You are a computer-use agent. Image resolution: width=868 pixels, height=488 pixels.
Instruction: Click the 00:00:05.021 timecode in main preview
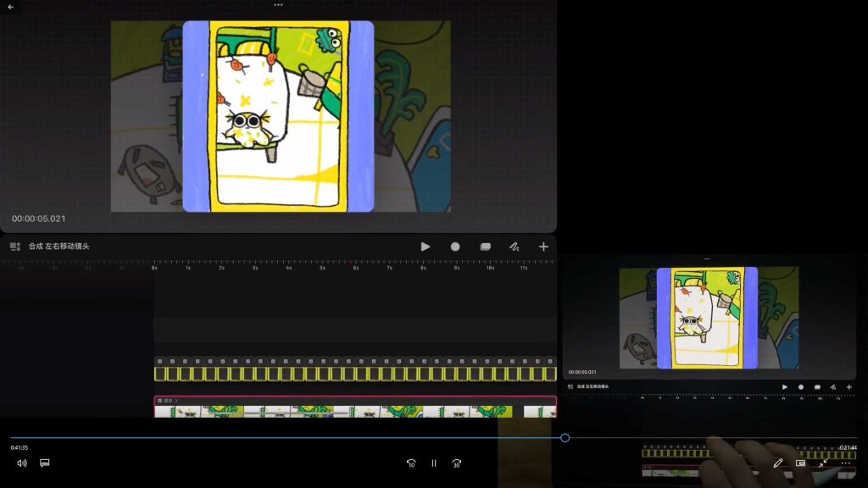click(x=39, y=219)
